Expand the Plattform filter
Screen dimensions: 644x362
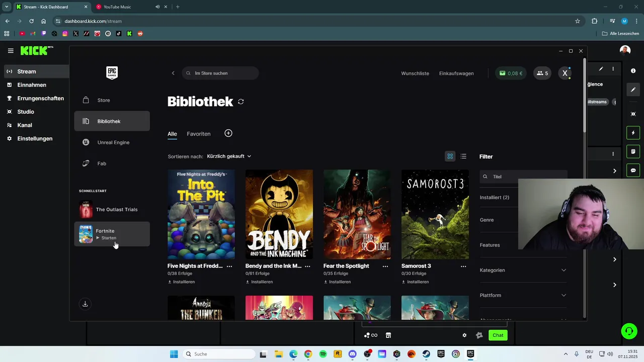pyautogui.click(x=523, y=295)
